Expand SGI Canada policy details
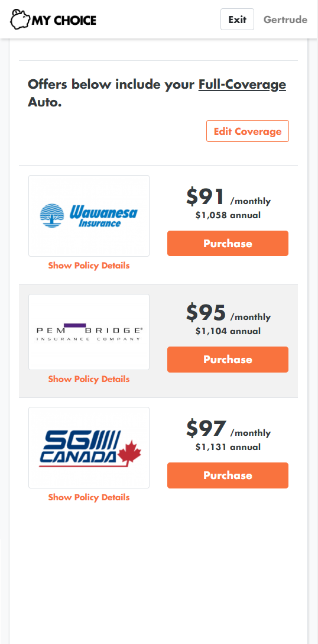The width and height of the screenshot is (318, 644). (x=89, y=497)
